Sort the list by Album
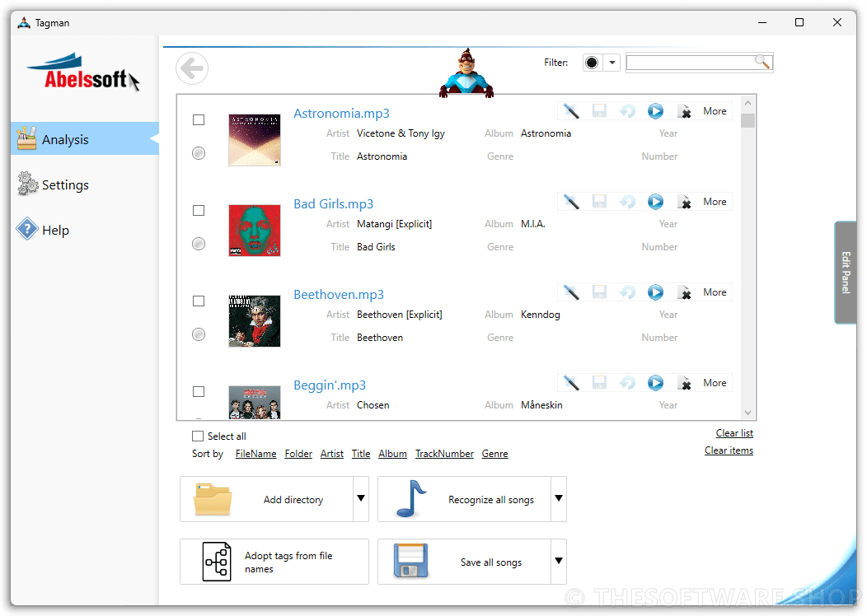The width and height of the screenshot is (867, 616). coord(392,454)
